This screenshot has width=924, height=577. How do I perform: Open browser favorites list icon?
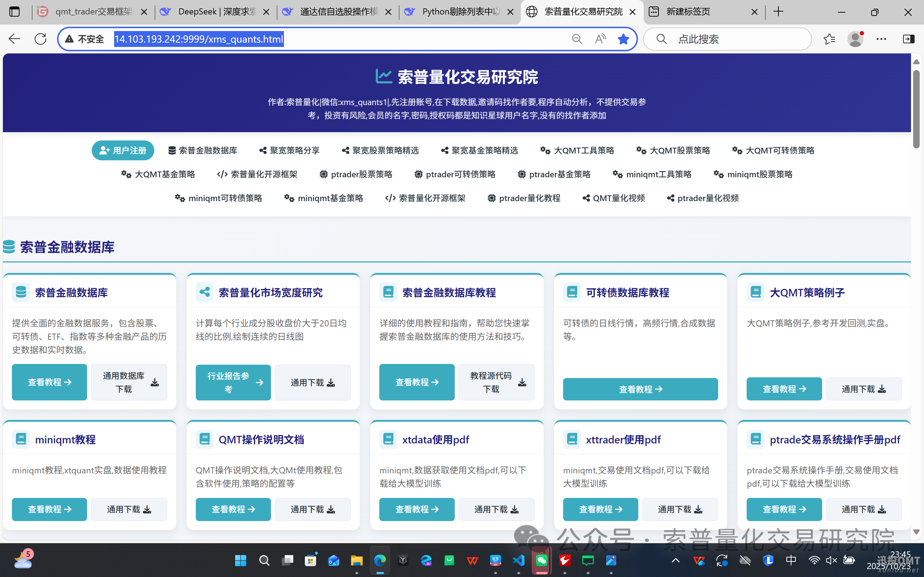tap(829, 39)
